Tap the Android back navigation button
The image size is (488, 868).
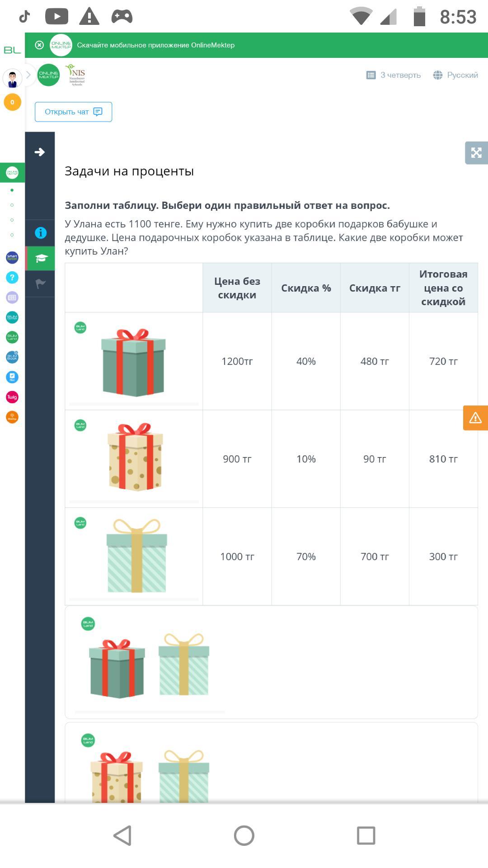tap(122, 835)
